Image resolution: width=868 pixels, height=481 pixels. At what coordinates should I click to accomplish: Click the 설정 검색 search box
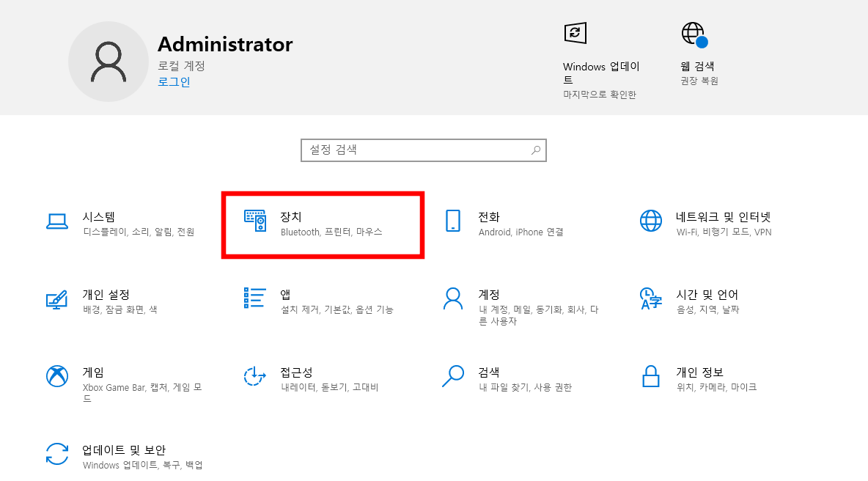tap(411, 150)
